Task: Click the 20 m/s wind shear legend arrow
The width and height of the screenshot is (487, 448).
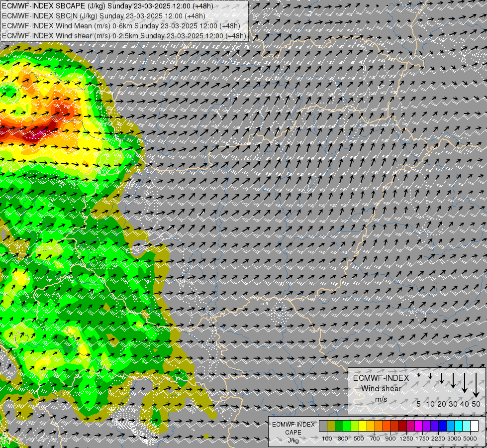Action: pos(442,378)
